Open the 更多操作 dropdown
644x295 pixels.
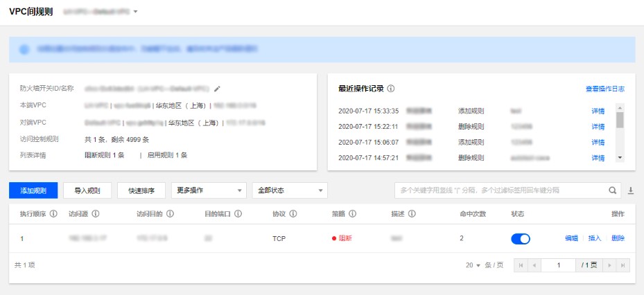pos(209,190)
